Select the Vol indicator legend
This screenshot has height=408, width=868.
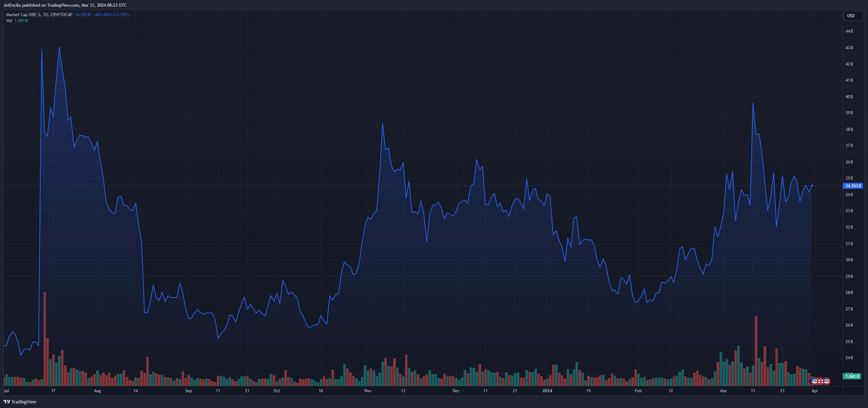coord(9,21)
